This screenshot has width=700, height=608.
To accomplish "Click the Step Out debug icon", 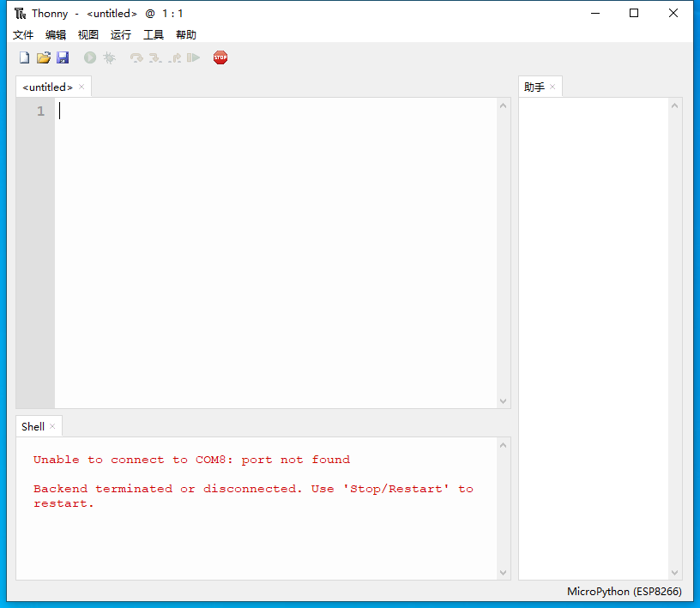I will pos(174,57).
